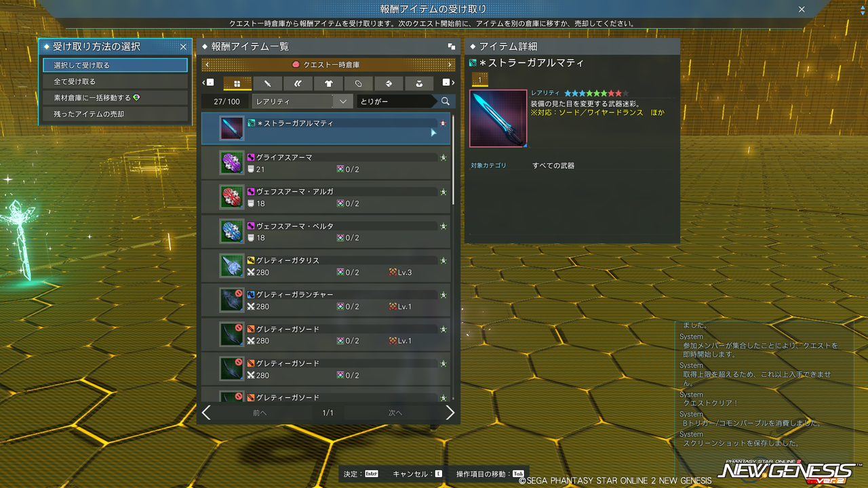Viewport: 868px width, 488px height.
Task: Open the double-chevron units category tab
Action: [298, 83]
